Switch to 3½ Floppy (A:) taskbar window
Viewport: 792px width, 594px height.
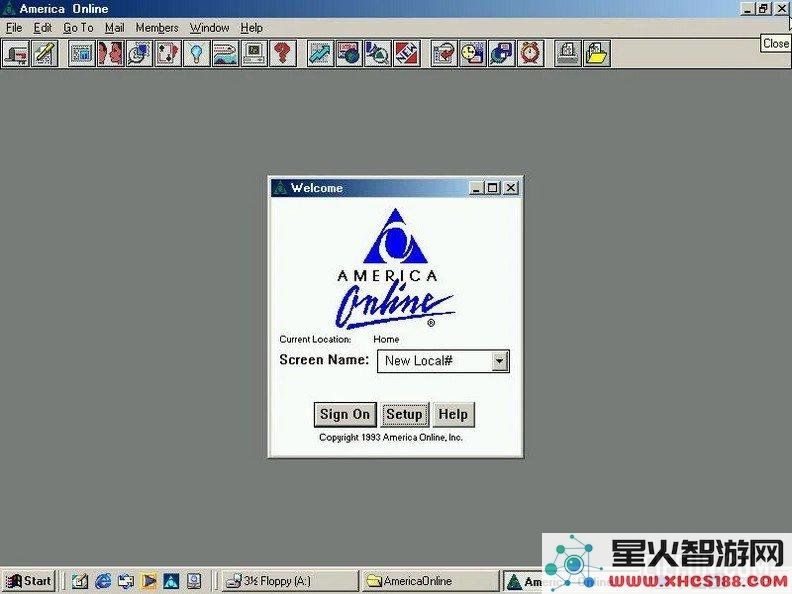tap(289, 581)
